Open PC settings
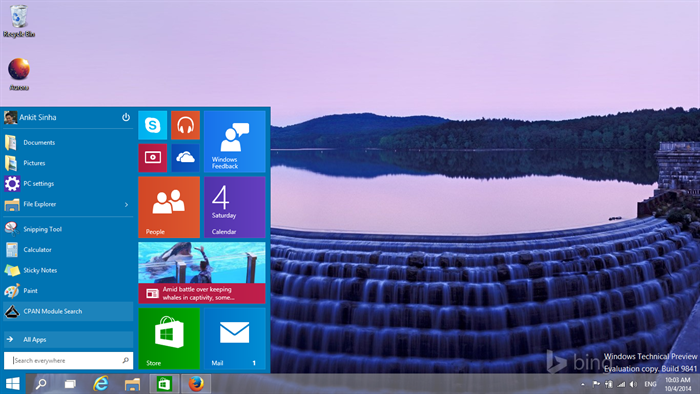 [68, 183]
